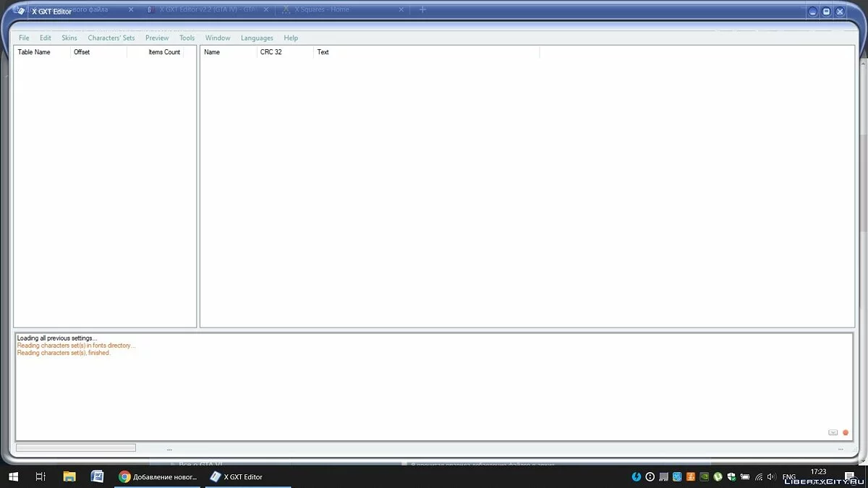This screenshot has width=868, height=488.
Task: Open the File menu
Action: [23, 38]
